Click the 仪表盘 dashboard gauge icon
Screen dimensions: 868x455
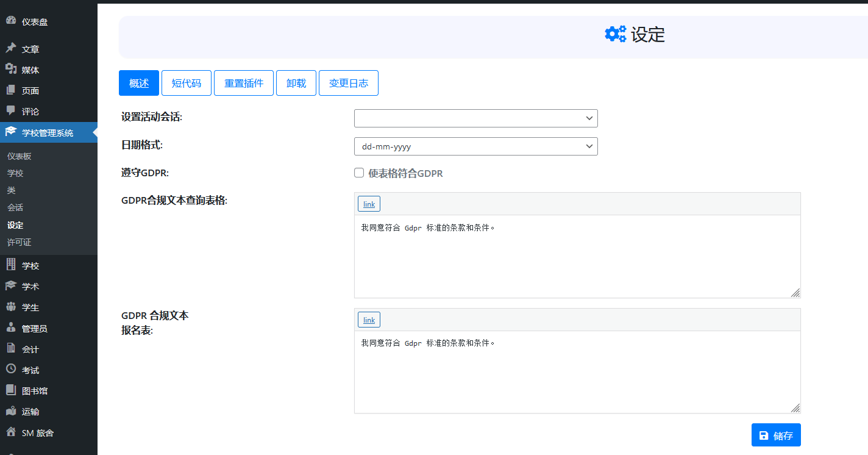click(11, 21)
